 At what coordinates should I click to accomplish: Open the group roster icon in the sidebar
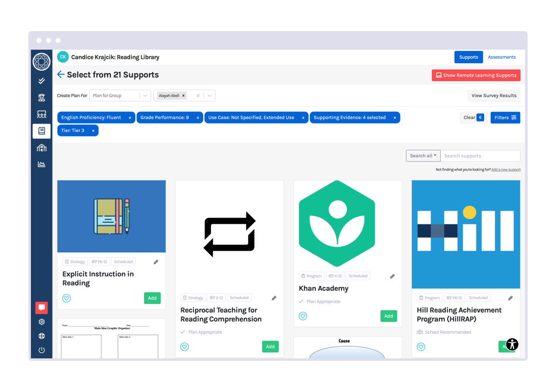42,114
